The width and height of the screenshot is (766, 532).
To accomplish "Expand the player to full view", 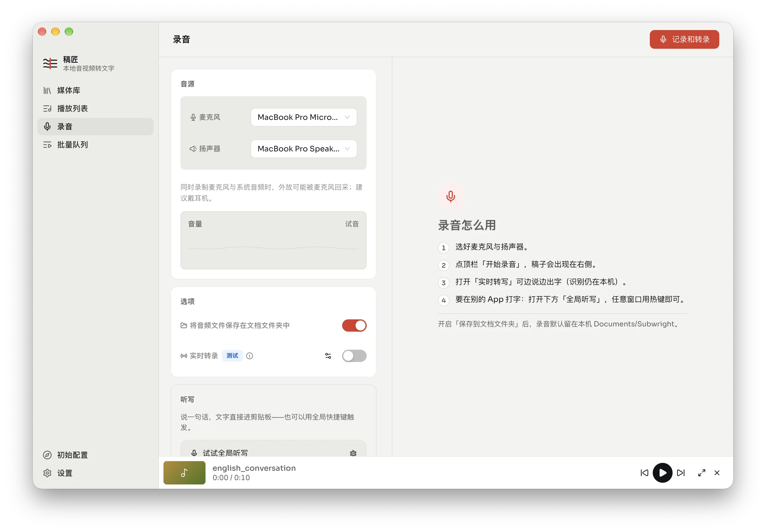I will [701, 473].
